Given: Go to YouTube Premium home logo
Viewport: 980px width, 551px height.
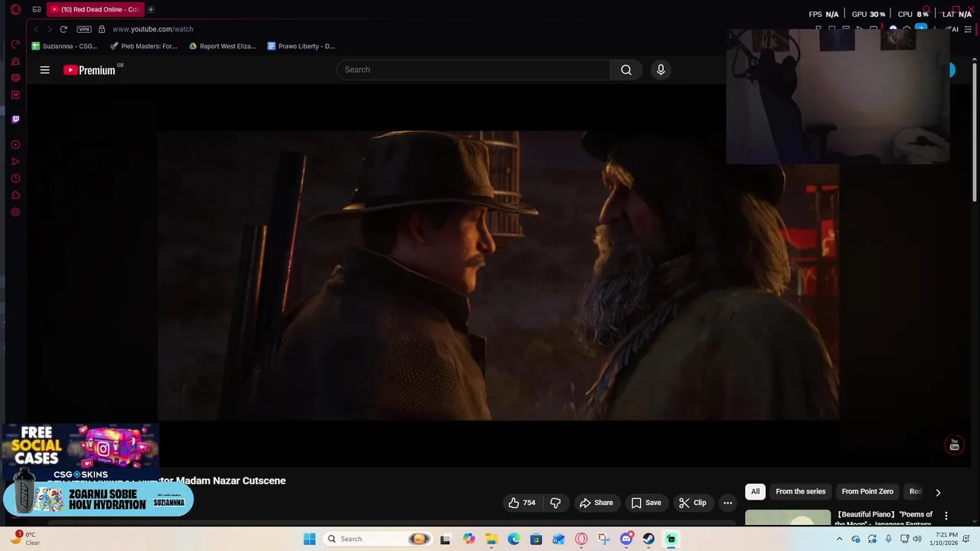Looking at the screenshot, I should (90, 70).
